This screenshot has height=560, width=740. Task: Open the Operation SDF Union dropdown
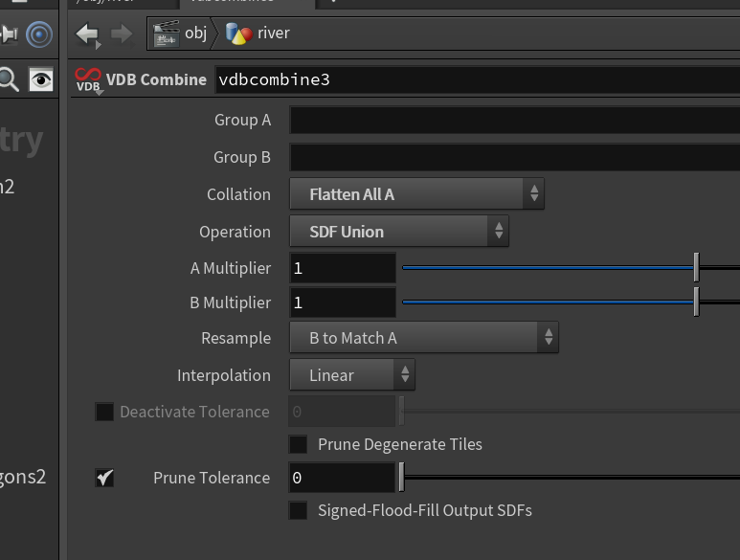coord(399,231)
